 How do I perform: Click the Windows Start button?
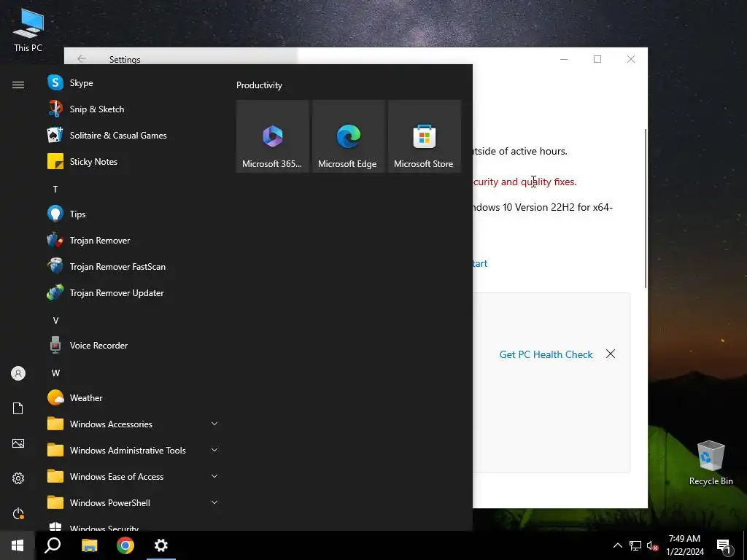coord(18,545)
